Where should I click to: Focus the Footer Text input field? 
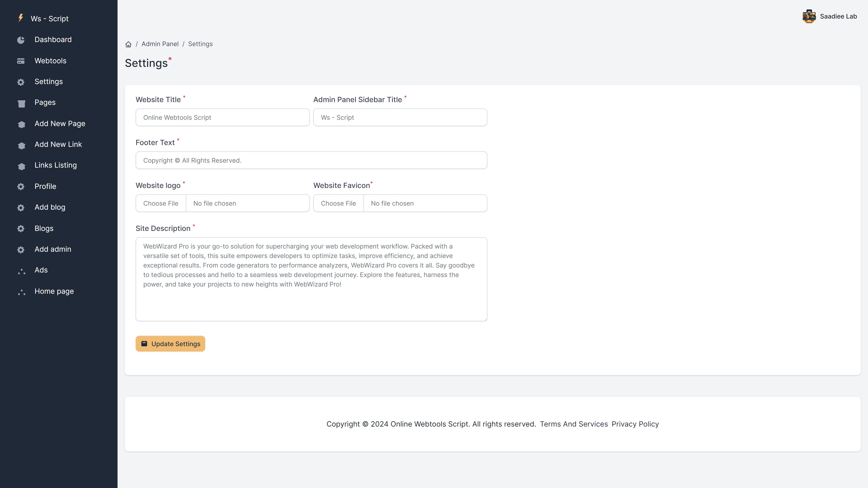pos(311,160)
